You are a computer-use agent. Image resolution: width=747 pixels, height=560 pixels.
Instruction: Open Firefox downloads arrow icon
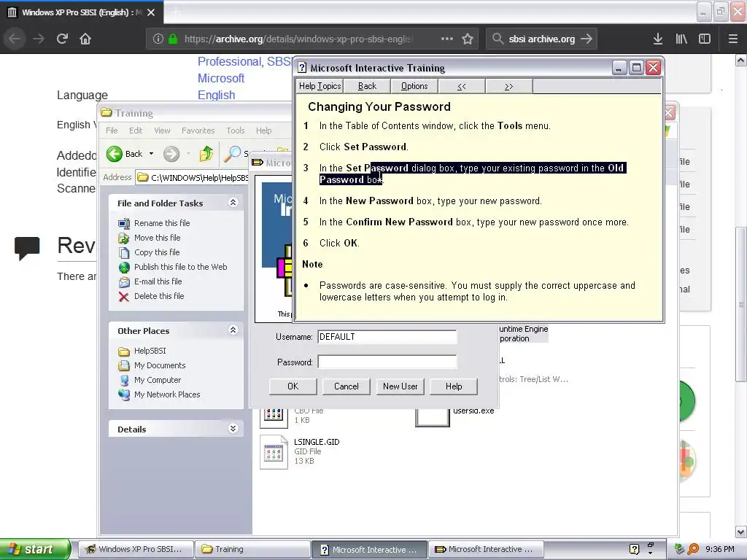(x=658, y=39)
